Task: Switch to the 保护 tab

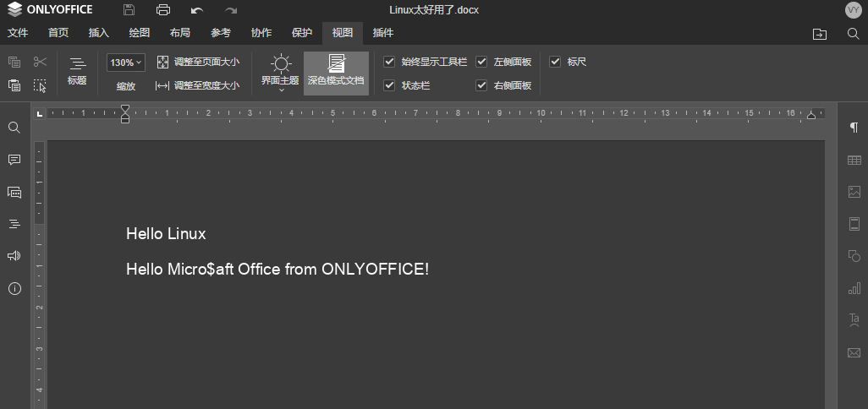Action: tap(302, 33)
